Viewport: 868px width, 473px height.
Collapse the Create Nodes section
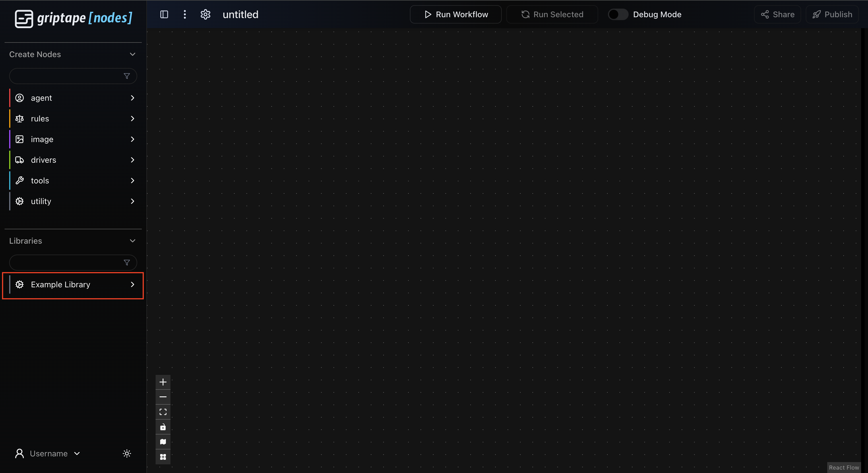(x=132, y=54)
